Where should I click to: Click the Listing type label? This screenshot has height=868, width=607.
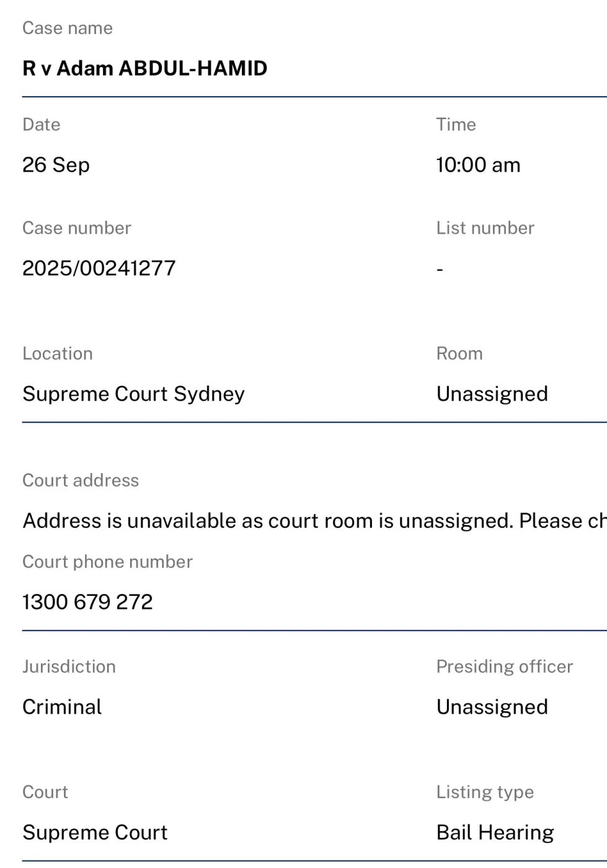[x=485, y=792]
